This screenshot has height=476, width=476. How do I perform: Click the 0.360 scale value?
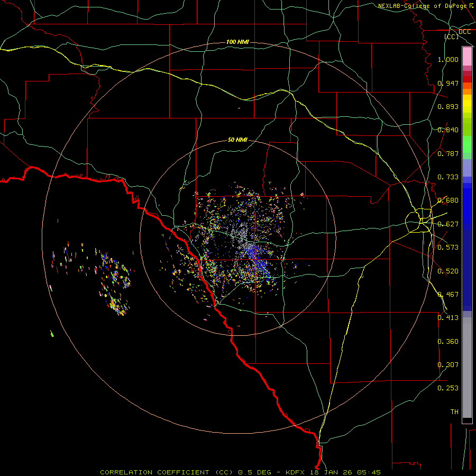point(448,342)
